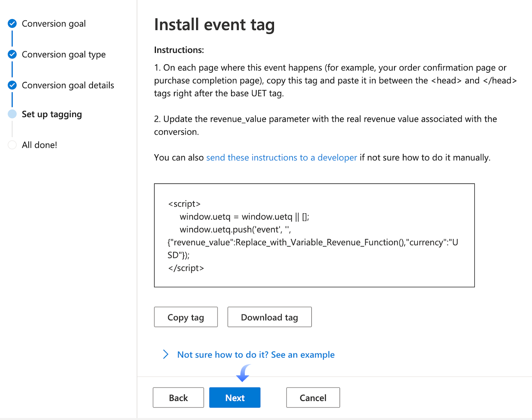Proceed with the Next button
The height and width of the screenshot is (420, 532).
point(235,397)
